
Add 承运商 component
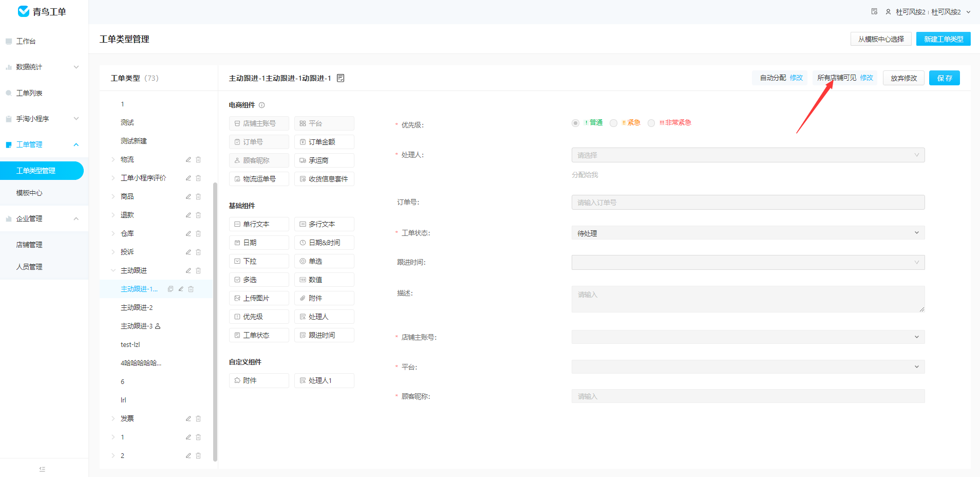pos(324,160)
